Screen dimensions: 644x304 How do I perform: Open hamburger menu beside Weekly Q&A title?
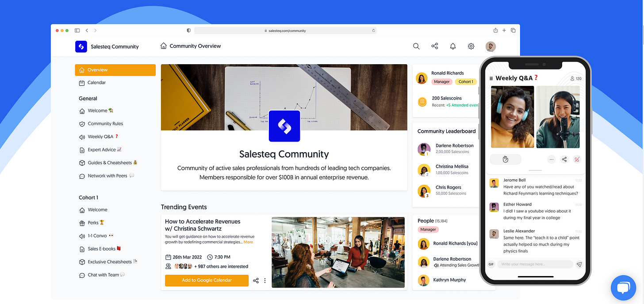tap(491, 78)
